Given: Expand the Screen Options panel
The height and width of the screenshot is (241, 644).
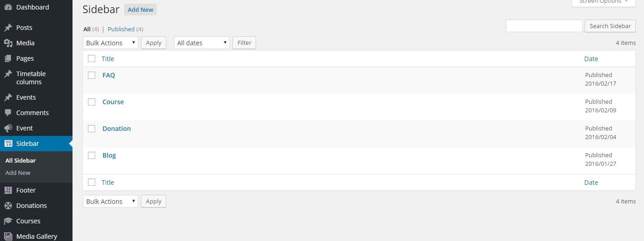Looking at the screenshot, I should (603, 2).
